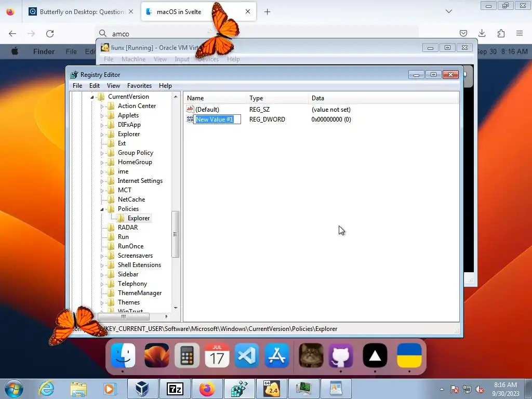Image resolution: width=532 pixels, height=399 pixels.
Task: Open the purple GitHub dock icon
Action: click(341, 355)
